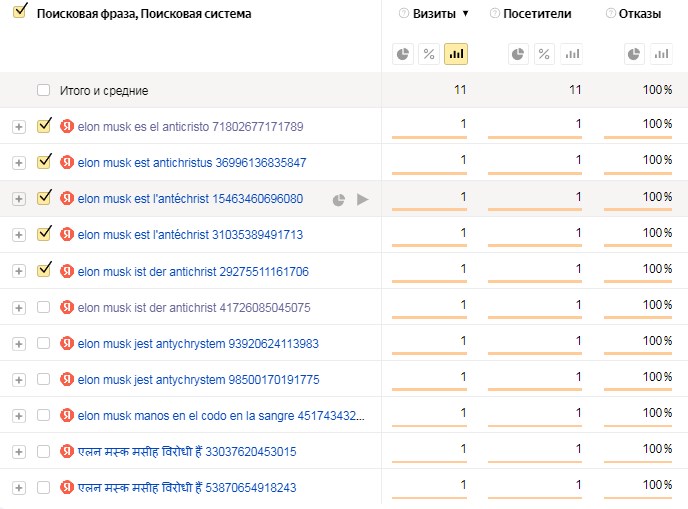688x509 pixels.
Task: Expand Hindi row 53870654918243
Action: click(x=18, y=488)
